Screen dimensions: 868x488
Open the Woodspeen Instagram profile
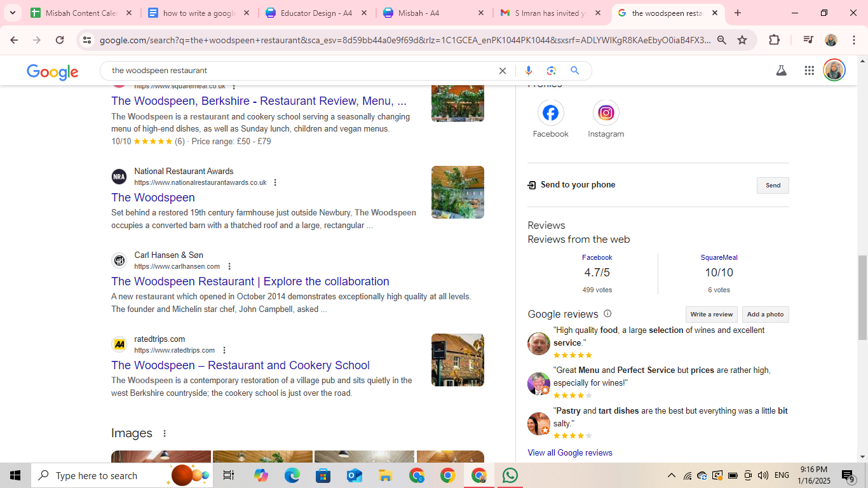click(606, 119)
